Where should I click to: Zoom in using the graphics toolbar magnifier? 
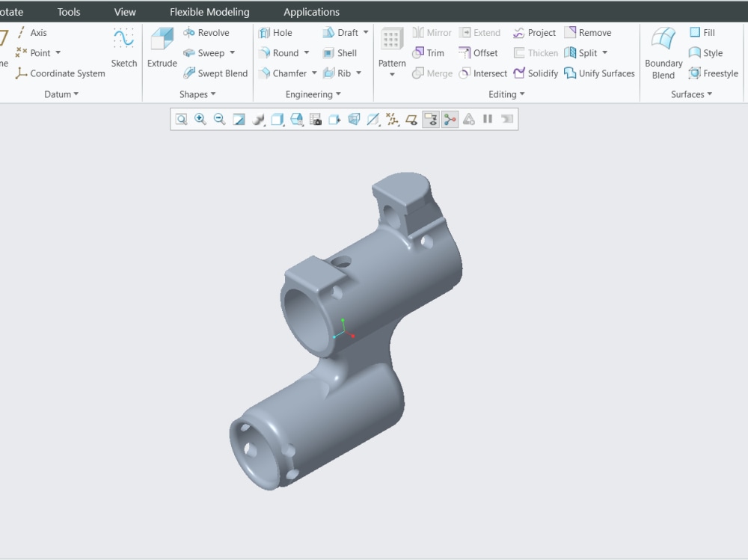pyautogui.click(x=200, y=119)
